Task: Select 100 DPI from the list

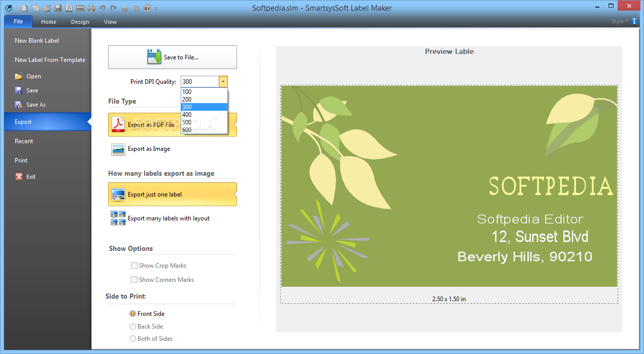Action: pos(204,92)
